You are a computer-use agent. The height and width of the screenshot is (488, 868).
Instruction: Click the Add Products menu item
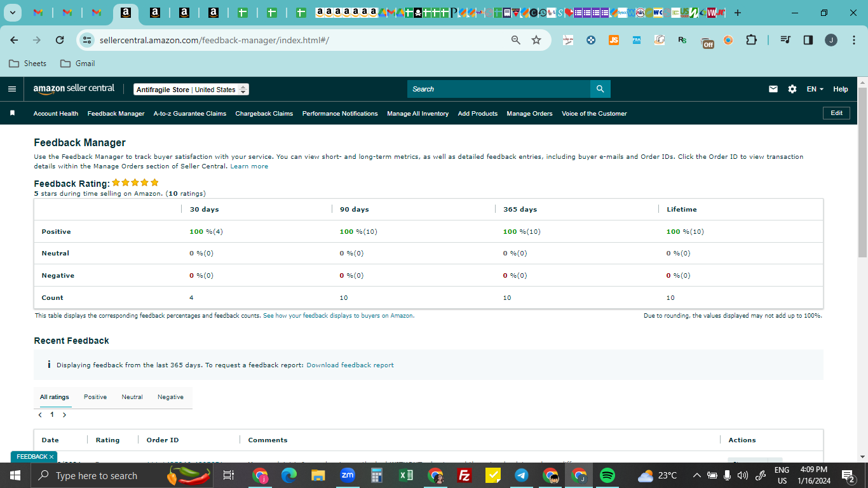coord(478,114)
